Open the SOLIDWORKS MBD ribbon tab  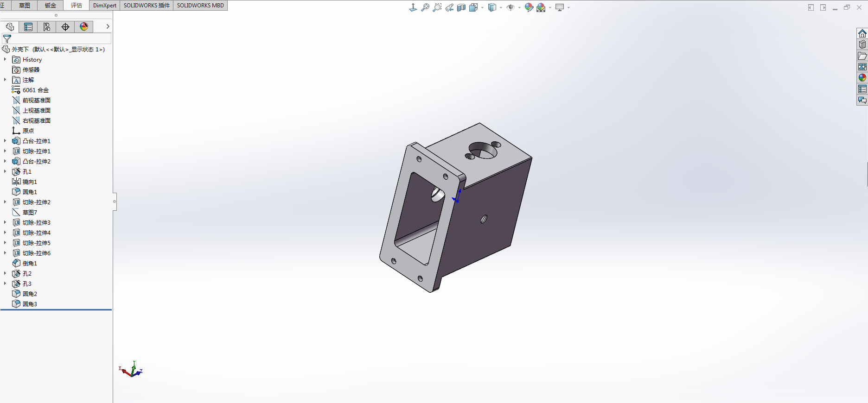tap(200, 6)
